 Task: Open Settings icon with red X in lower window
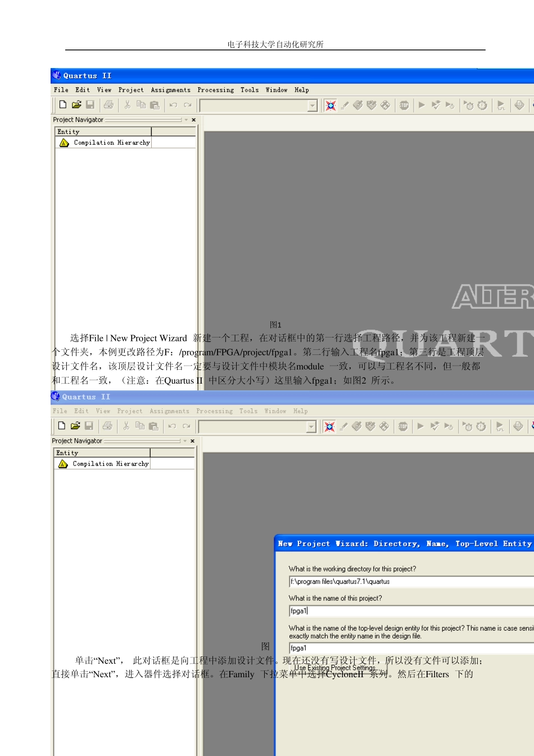pyautogui.click(x=329, y=426)
